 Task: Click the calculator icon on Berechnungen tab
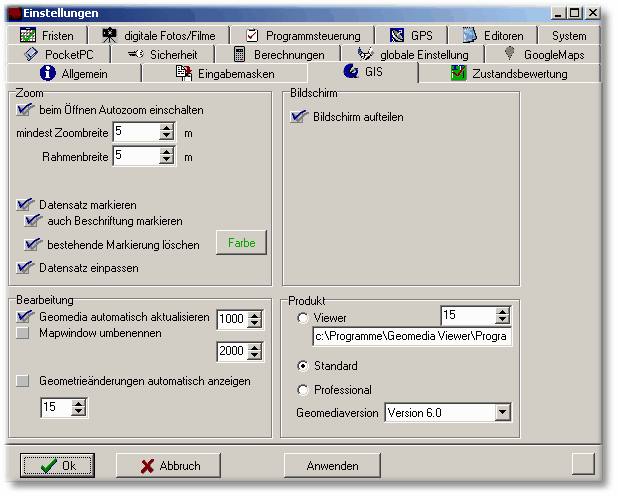tap(240, 54)
